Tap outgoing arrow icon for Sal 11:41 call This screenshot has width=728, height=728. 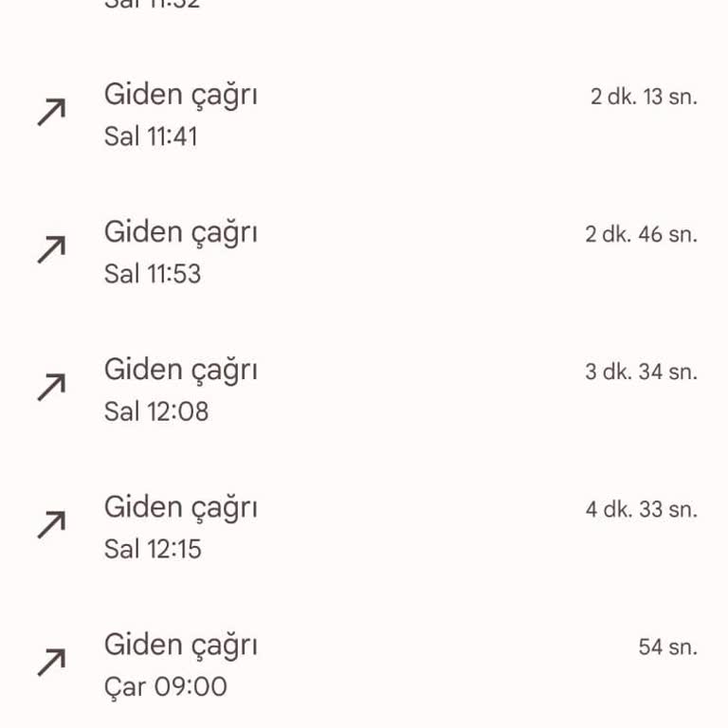pos(51,113)
